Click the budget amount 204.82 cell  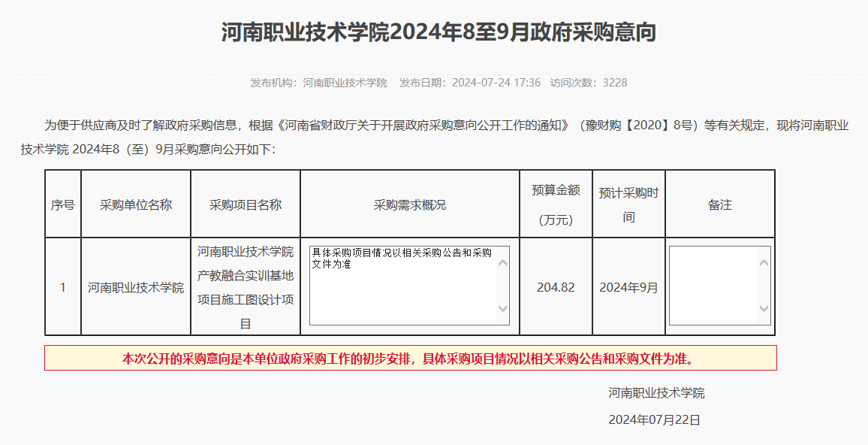click(556, 287)
